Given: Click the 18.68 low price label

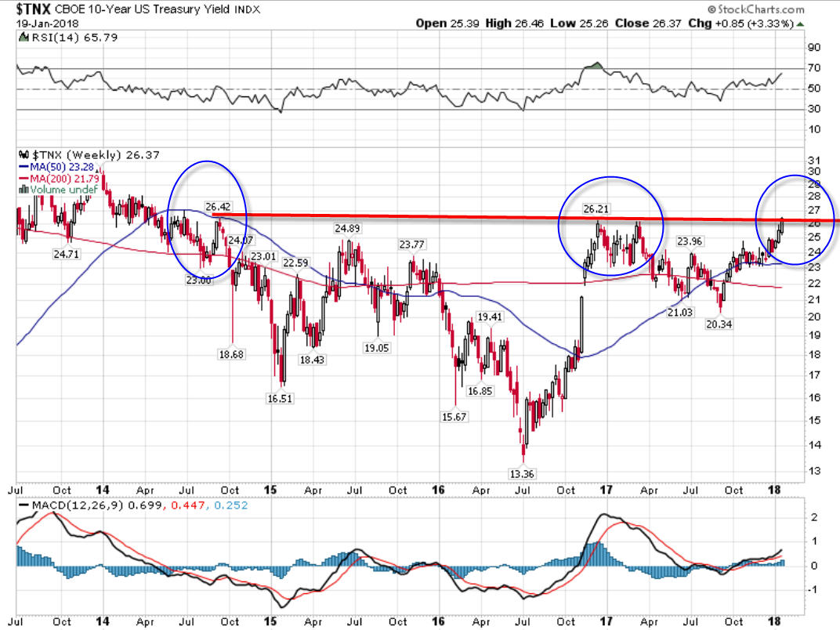Looking at the screenshot, I should tap(231, 354).
